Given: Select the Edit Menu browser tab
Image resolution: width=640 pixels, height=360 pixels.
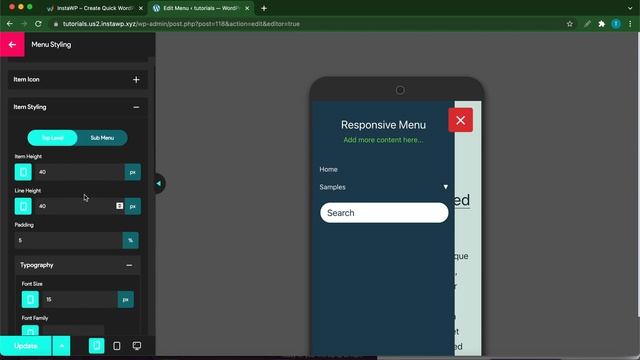Looking at the screenshot, I should 200,8.
